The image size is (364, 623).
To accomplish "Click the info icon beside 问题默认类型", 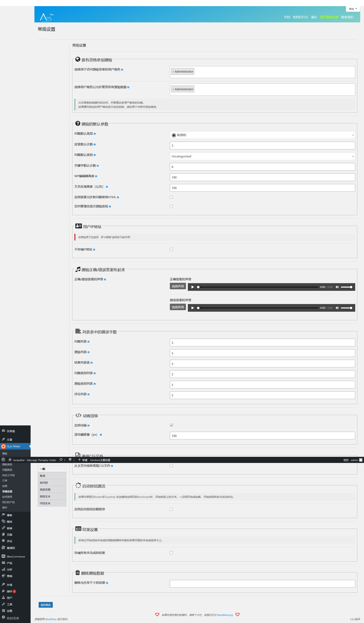I will (94, 134).
